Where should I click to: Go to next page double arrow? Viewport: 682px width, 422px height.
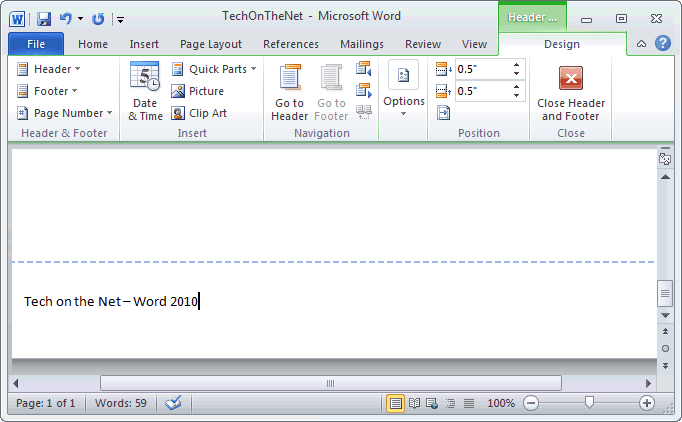tap(665, 366)
